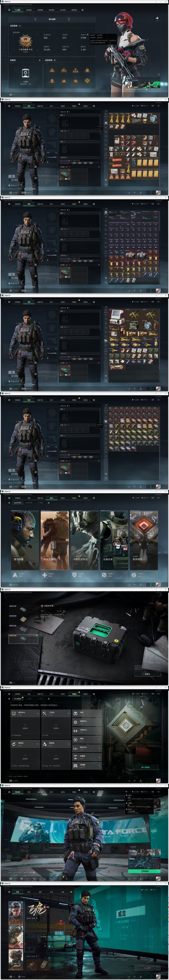Select the skull-masked operator portrait

(x=16, y=937)
